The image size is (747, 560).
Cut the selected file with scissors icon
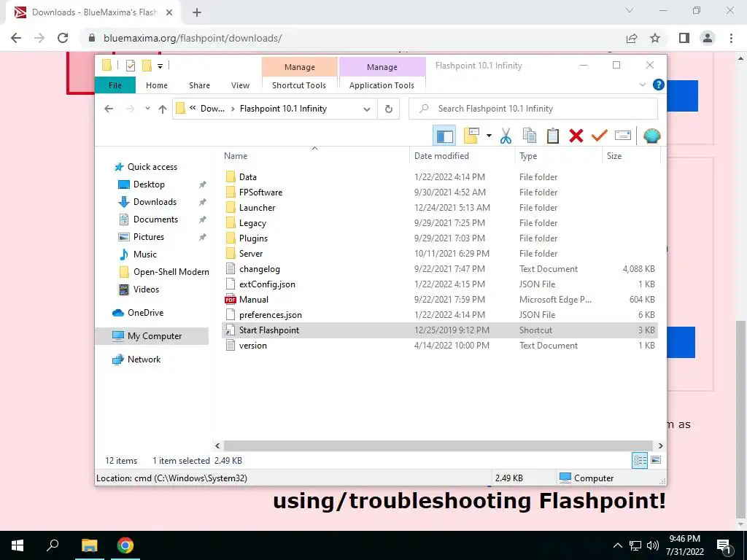point(506,136)
